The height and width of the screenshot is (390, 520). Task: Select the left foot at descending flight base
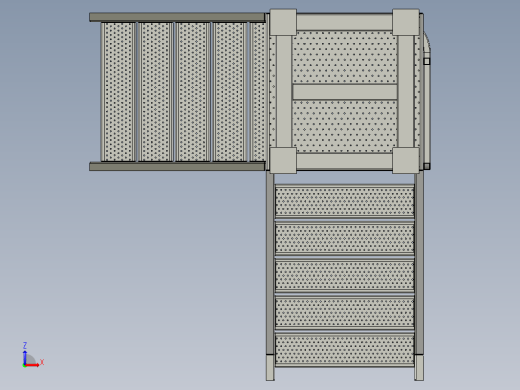270,368
